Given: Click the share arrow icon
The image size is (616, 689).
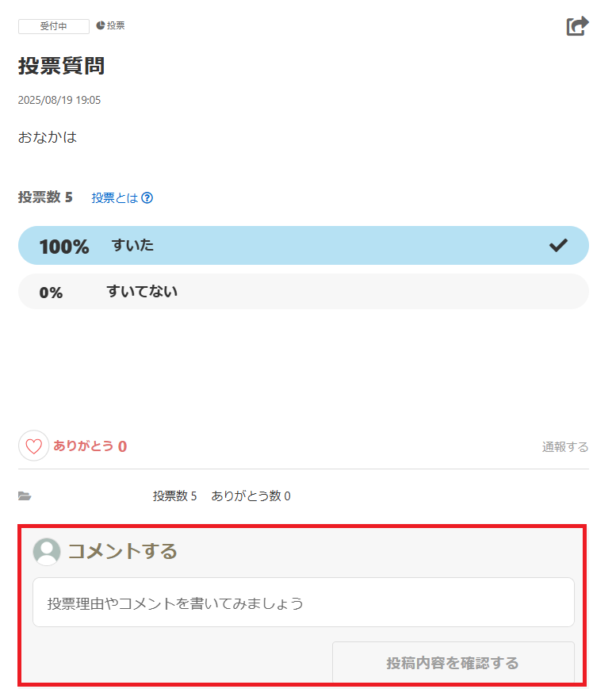Looking at the screenshot, I should coord(577,26).
